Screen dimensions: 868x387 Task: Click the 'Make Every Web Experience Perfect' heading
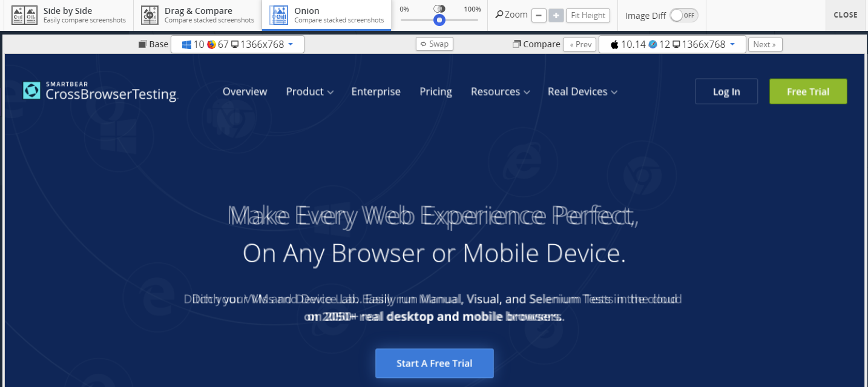(433, 216)
